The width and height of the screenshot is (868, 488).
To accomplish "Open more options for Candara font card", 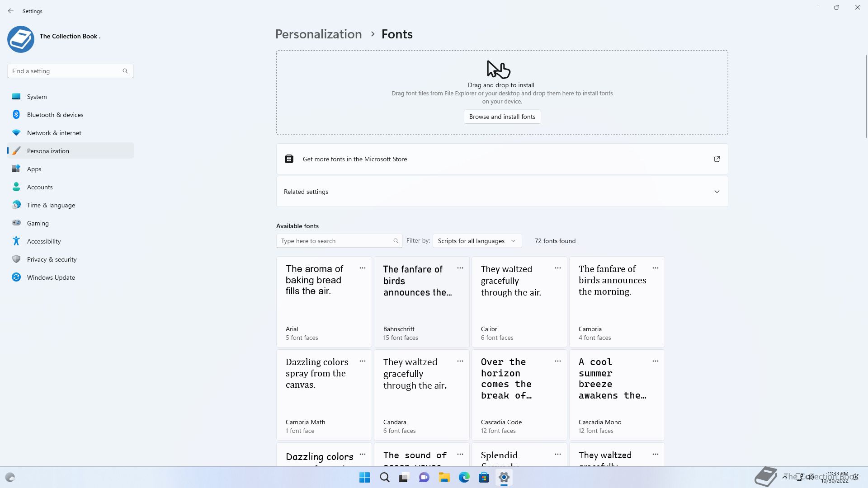I will pos(460,361).
